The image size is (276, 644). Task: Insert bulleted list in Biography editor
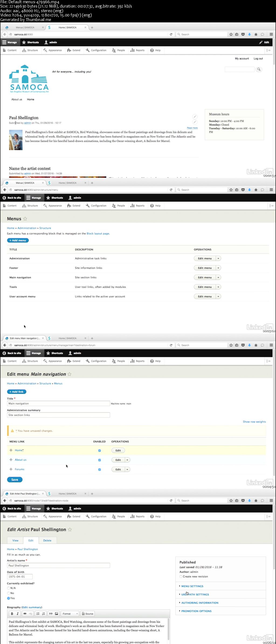click(38, 614)
